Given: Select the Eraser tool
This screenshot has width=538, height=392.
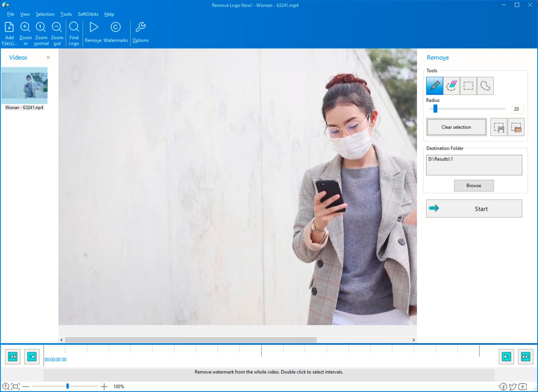Looking at the screenshot, I should pos(451,86).
